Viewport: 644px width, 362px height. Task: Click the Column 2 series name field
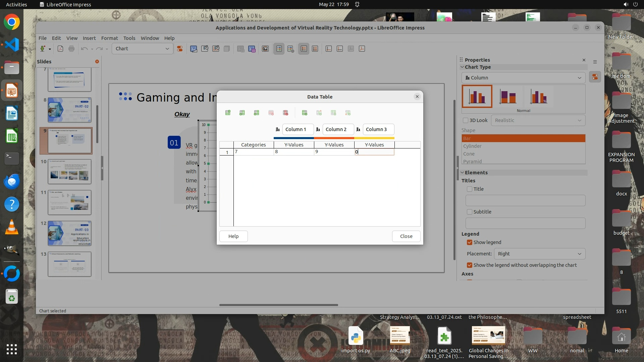(x=338, y=129)
